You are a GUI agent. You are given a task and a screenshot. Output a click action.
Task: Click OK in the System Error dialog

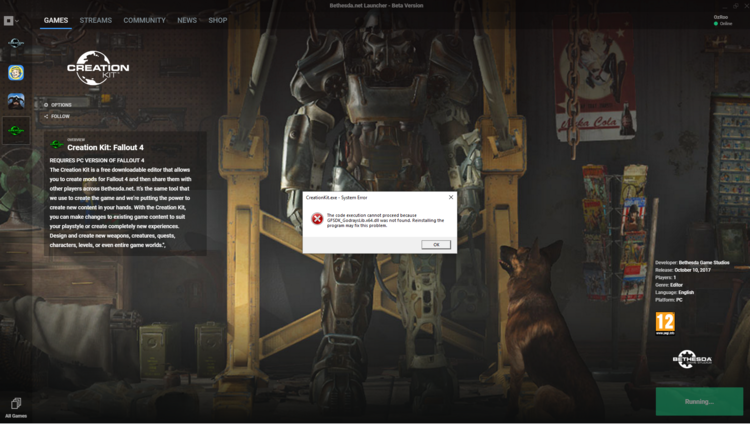click(x=436, y=244)
